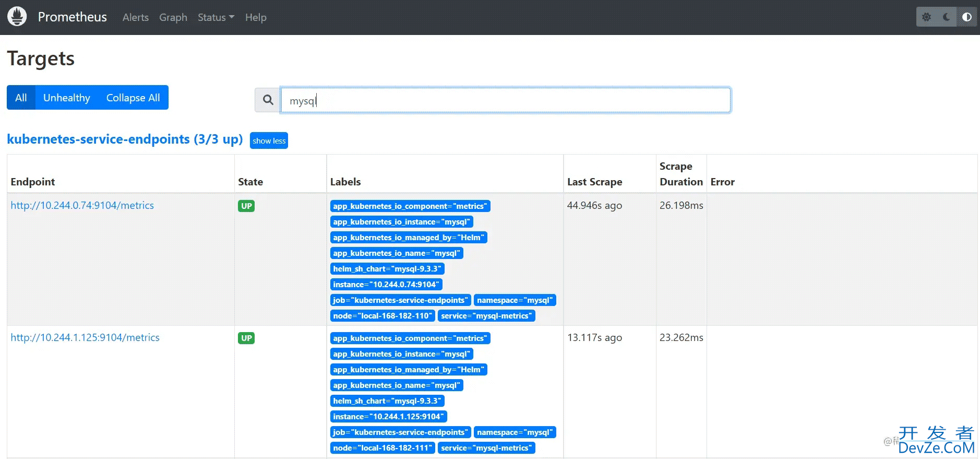Click the 44.946s ago last scrape value
This screenshot has width=980, height=459.
point(594,205)
